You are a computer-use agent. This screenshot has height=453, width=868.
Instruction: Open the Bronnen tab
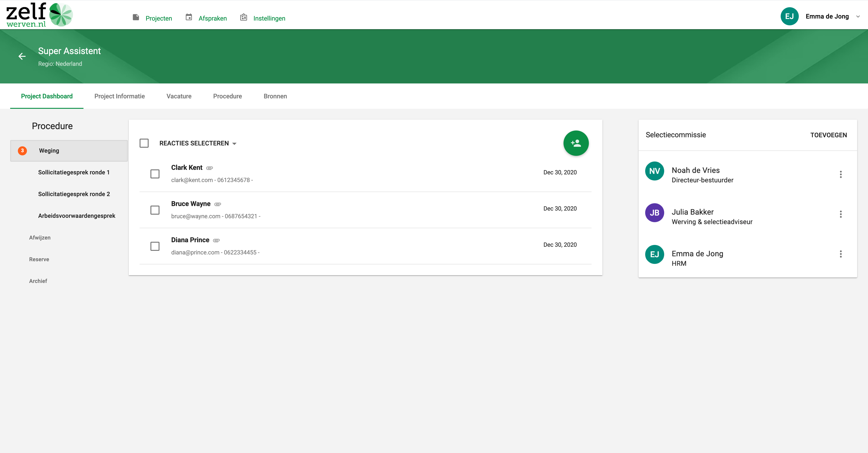pos(275,96)
